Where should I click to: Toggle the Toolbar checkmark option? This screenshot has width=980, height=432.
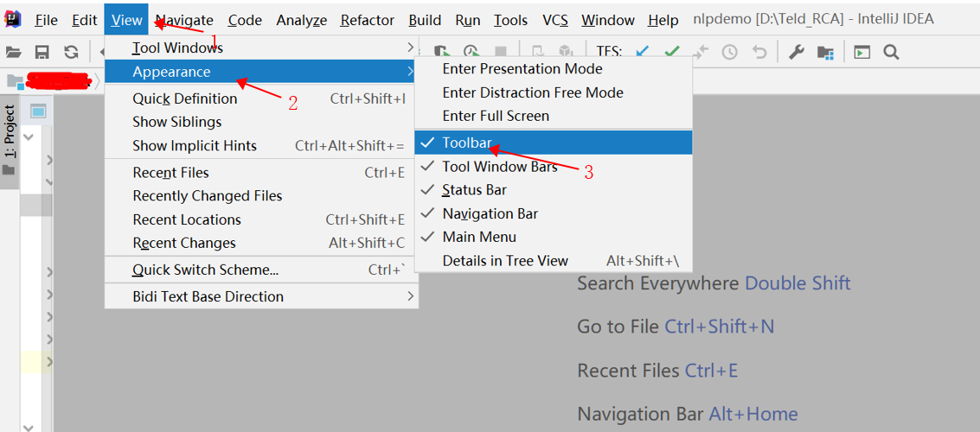(x=553, y=143)
